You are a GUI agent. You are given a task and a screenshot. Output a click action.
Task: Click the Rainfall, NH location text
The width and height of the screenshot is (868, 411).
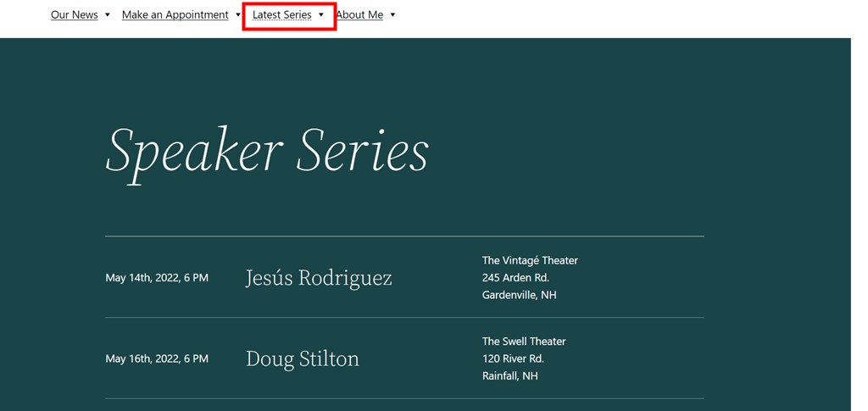[509, 376]
